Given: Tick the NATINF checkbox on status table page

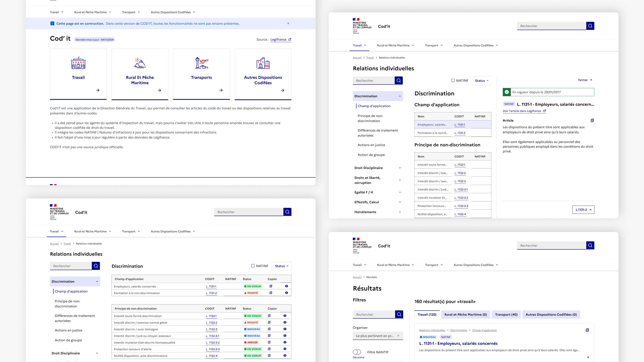Looking at the screenshot, I should coord(253,266).
